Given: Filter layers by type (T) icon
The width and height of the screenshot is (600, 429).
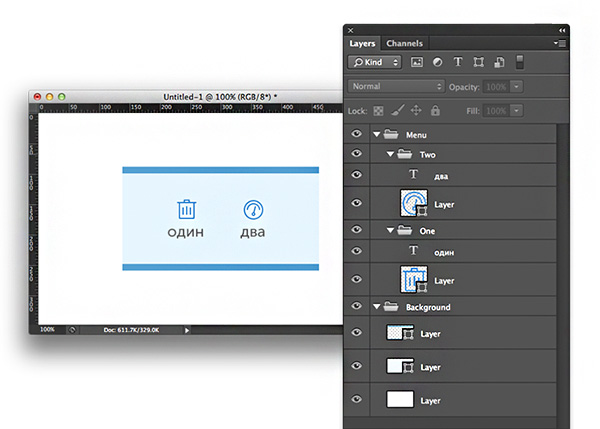Looking at the screenshot, I should point(458,62).
